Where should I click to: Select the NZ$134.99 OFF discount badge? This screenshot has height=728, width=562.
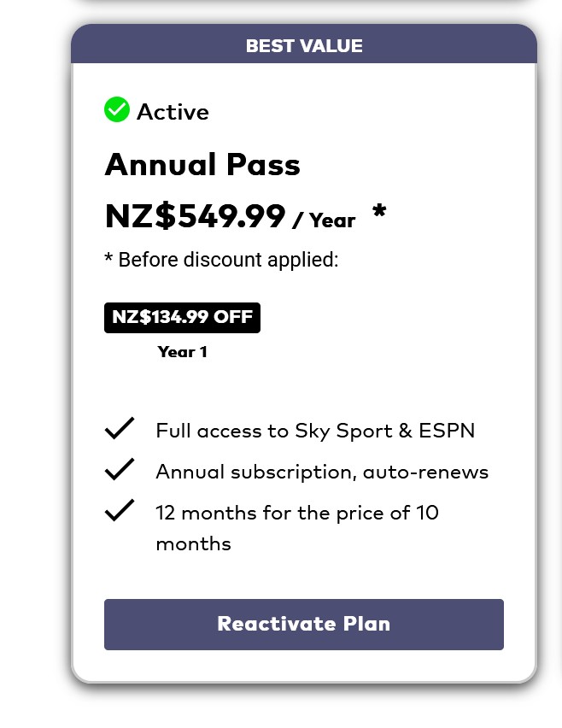(182, 318)
